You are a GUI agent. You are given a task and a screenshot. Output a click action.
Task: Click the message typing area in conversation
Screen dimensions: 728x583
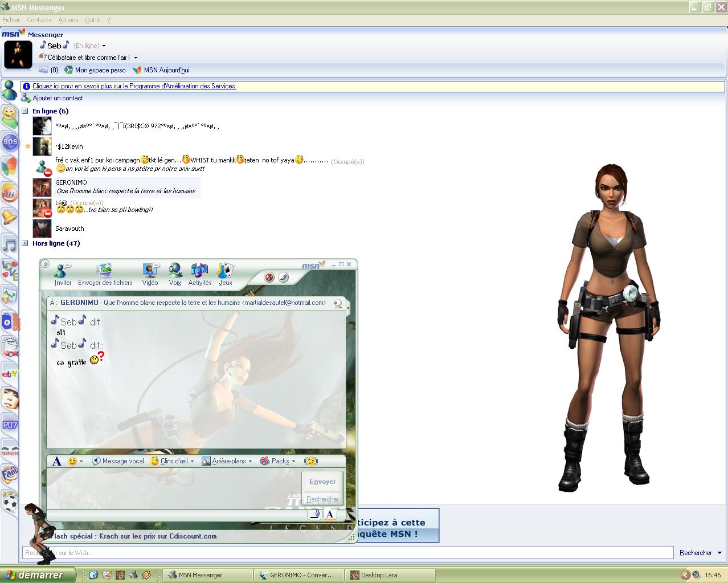click(174, 488)
